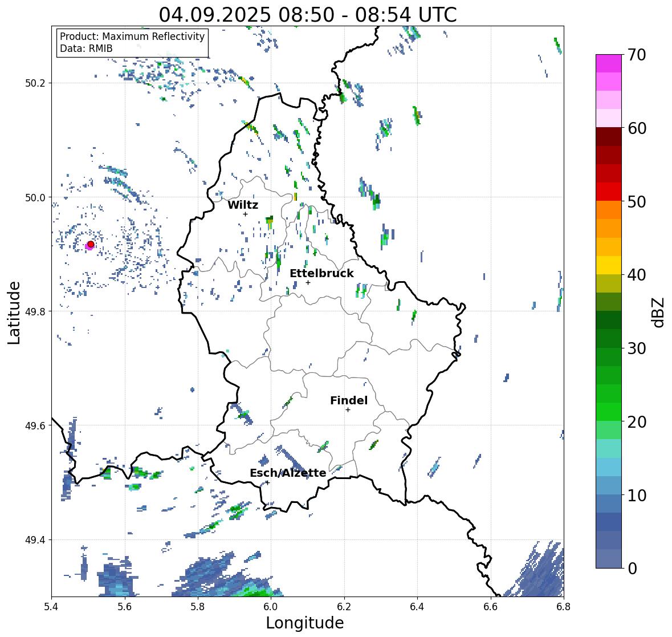The image size is (672, 637).
Task: Click the 49.6 latitude tick label
Action: pyautogui.click(x=34, y=425)
